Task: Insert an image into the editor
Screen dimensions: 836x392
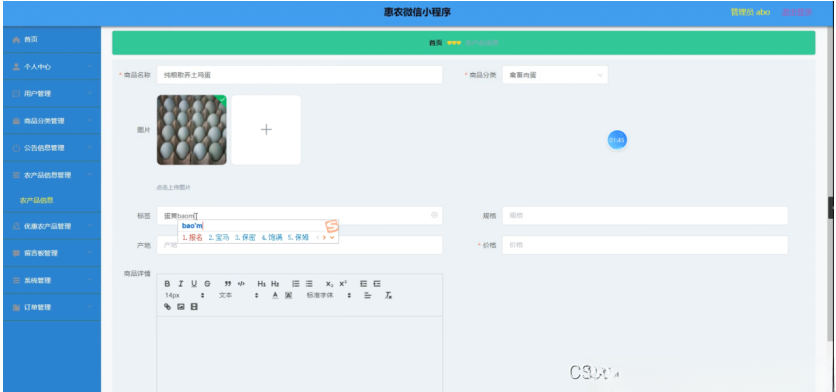Action: pyautogui.click(x=181, y=307)
